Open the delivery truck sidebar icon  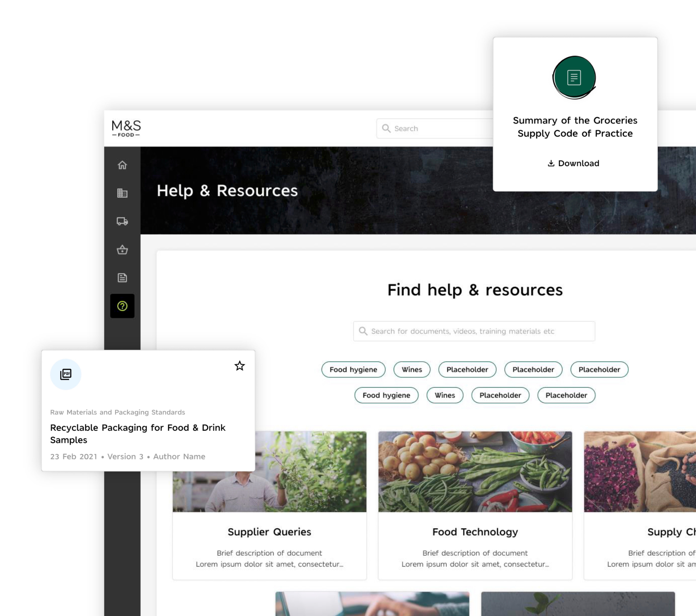click(x=122, y=221)
